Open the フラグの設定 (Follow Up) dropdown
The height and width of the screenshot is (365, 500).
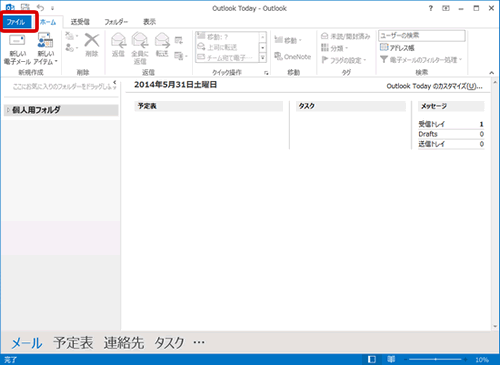point(343,60)
